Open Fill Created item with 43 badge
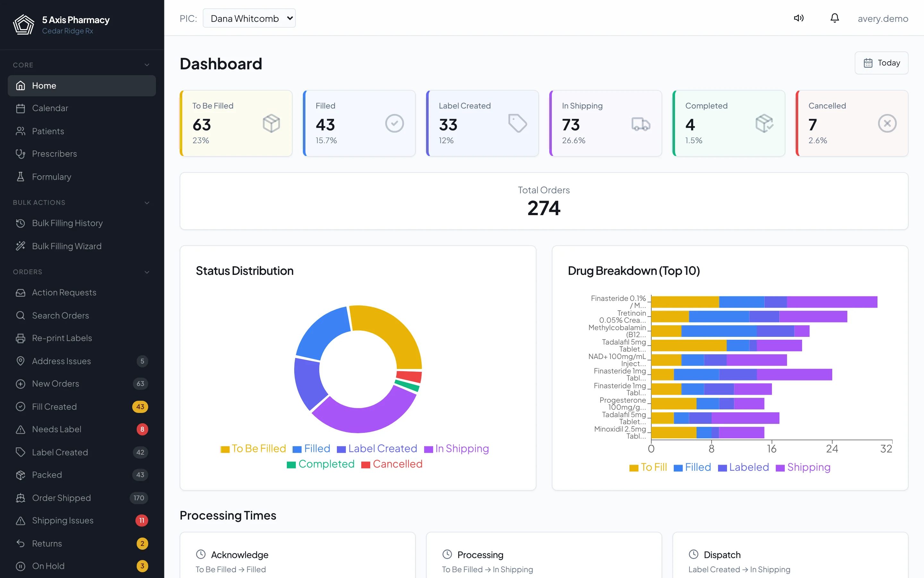 click(82, 407)
